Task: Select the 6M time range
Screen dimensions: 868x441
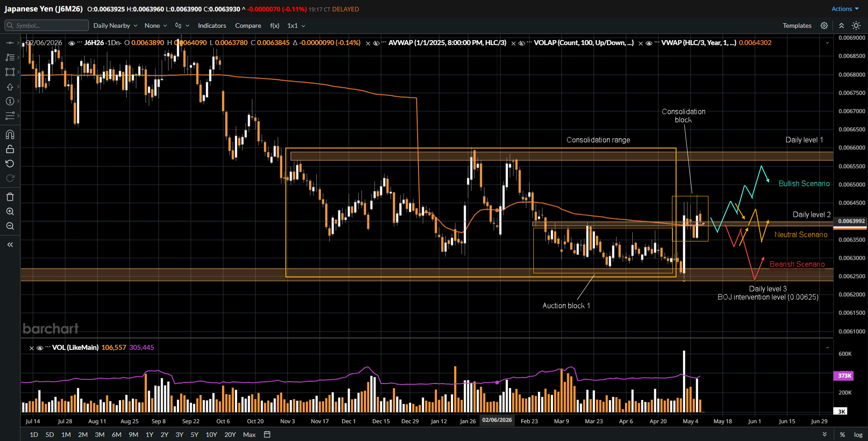Action: [x=116, y=435]
